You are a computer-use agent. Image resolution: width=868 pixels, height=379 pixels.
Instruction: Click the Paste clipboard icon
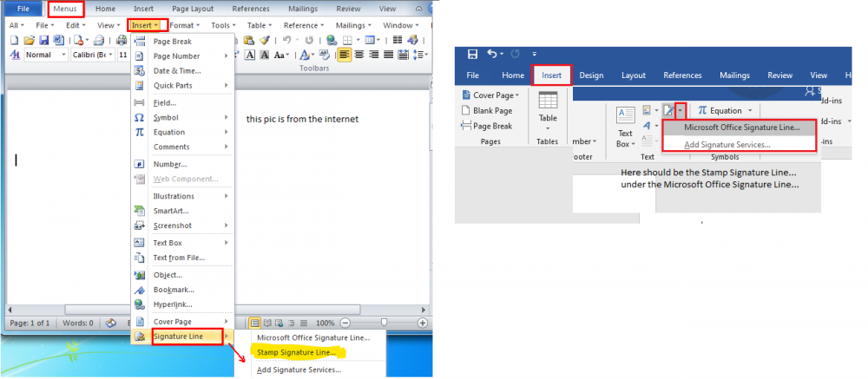click(x=249, y=40)
